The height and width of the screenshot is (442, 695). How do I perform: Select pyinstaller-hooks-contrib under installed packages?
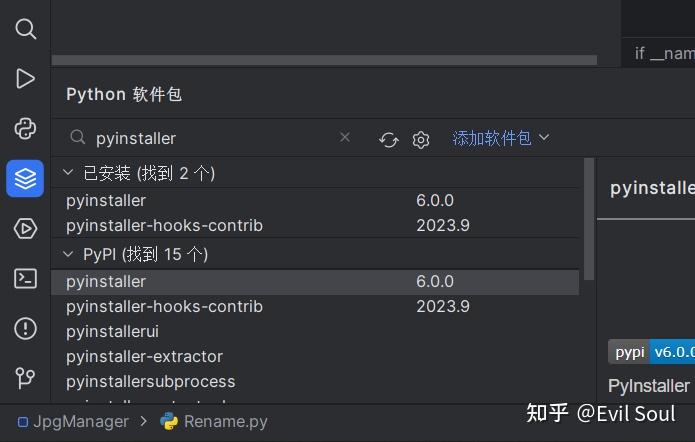164,225
